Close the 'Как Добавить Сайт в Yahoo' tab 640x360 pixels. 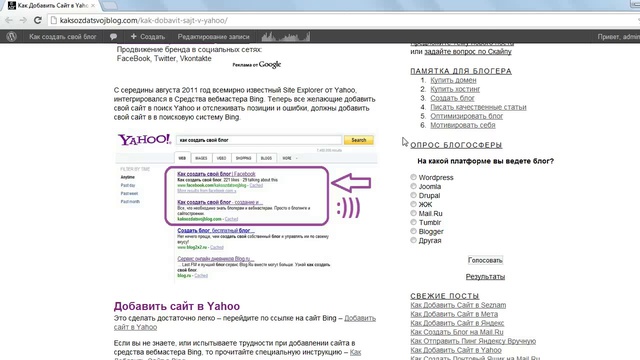click(93, 6)
